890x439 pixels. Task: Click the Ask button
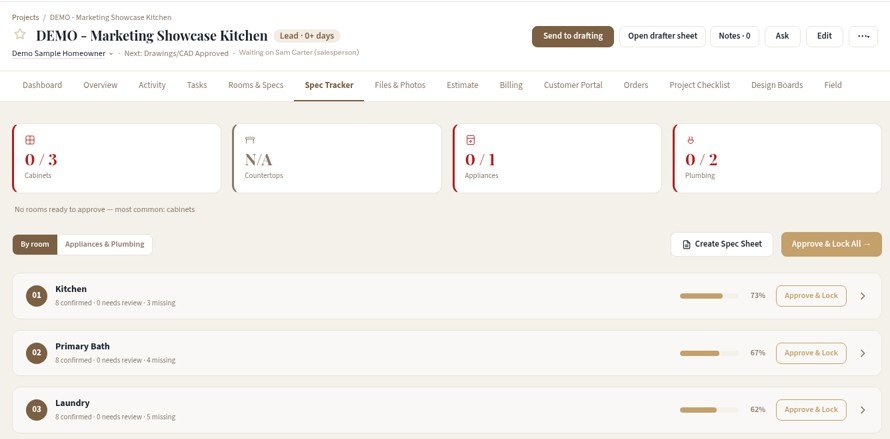[x=782, y=36]
